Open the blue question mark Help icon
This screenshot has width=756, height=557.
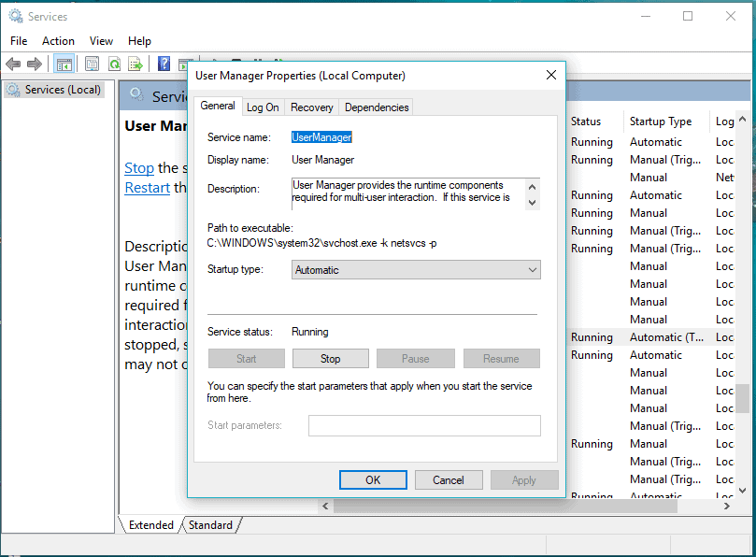click(164, 64)
